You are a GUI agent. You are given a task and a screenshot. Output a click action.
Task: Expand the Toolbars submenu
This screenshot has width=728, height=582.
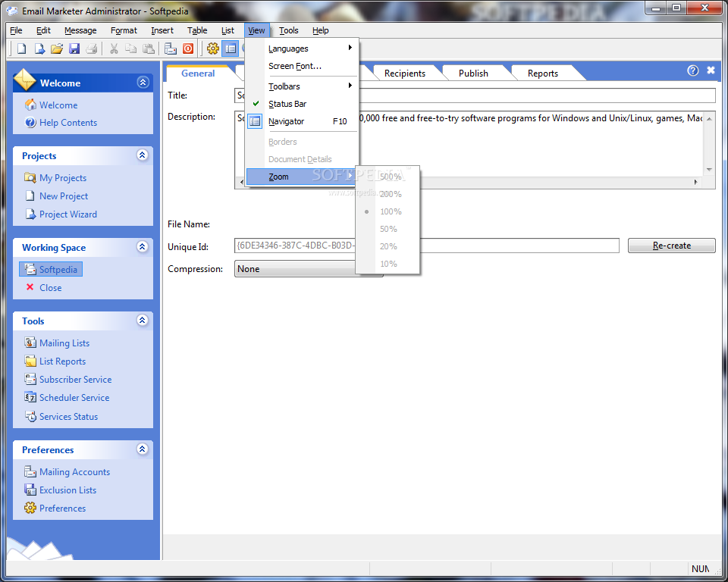tap(303, 86)
